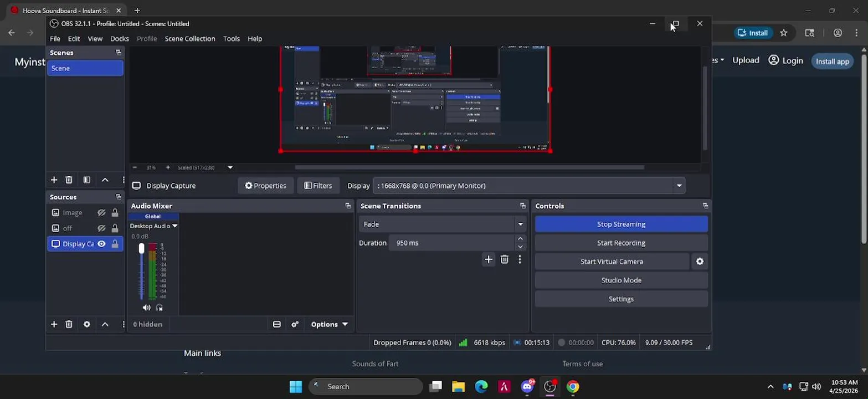Viewport: 868px width, 399px height.
Task: Open virtual camera settings gear
Action: point(700,262)
